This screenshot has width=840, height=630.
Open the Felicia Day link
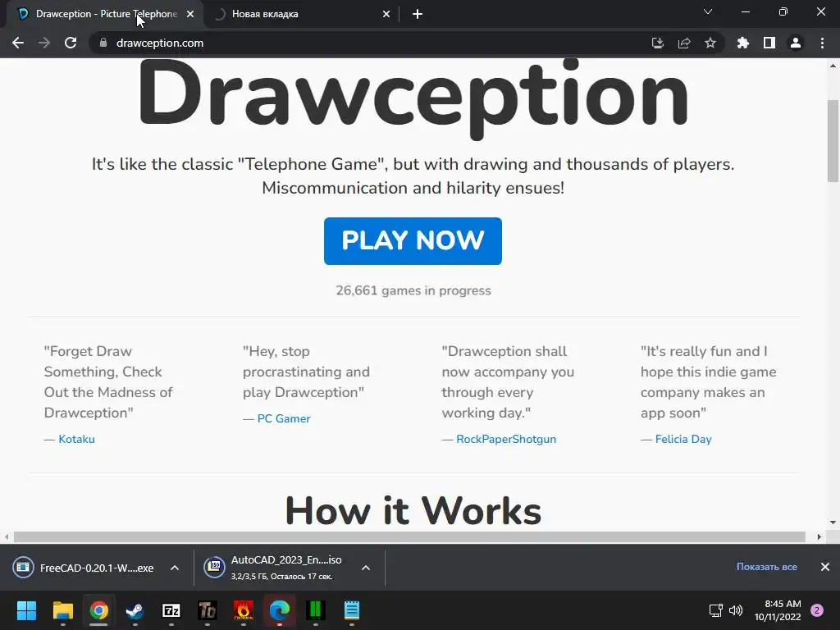click(x=683, y=440)
